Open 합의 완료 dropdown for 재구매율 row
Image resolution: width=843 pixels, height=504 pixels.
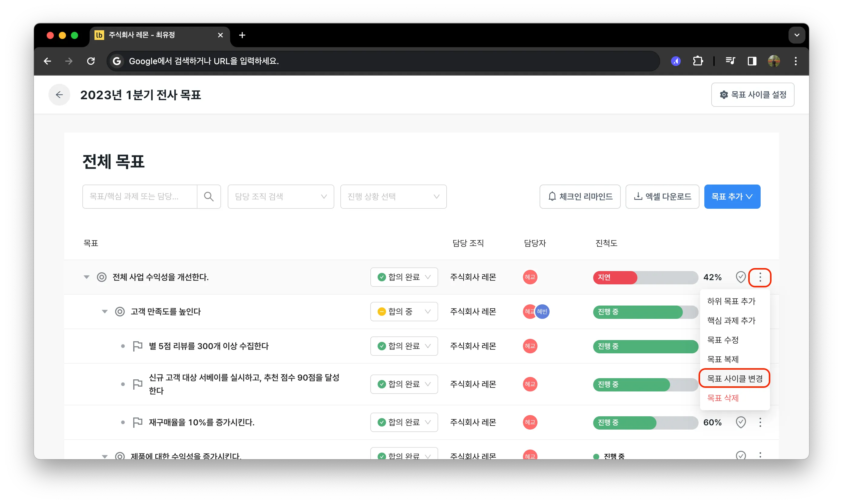click(404, 422)
